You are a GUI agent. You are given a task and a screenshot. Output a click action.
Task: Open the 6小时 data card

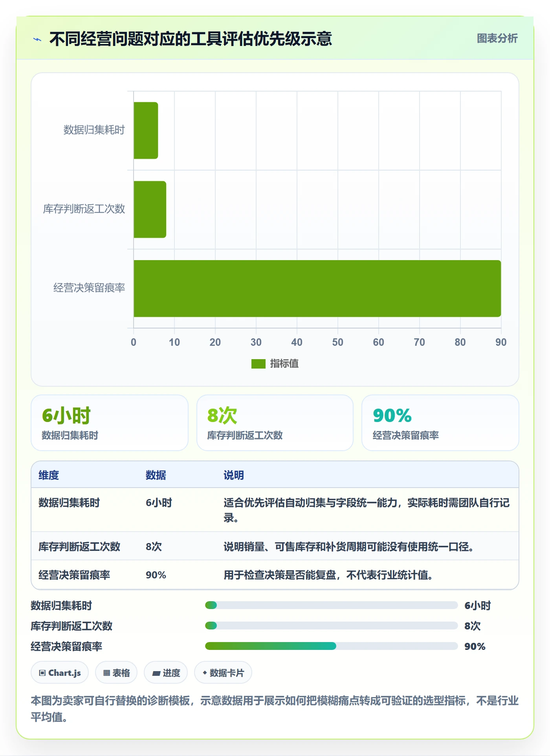pyautogui.click(x=110, y=423)
